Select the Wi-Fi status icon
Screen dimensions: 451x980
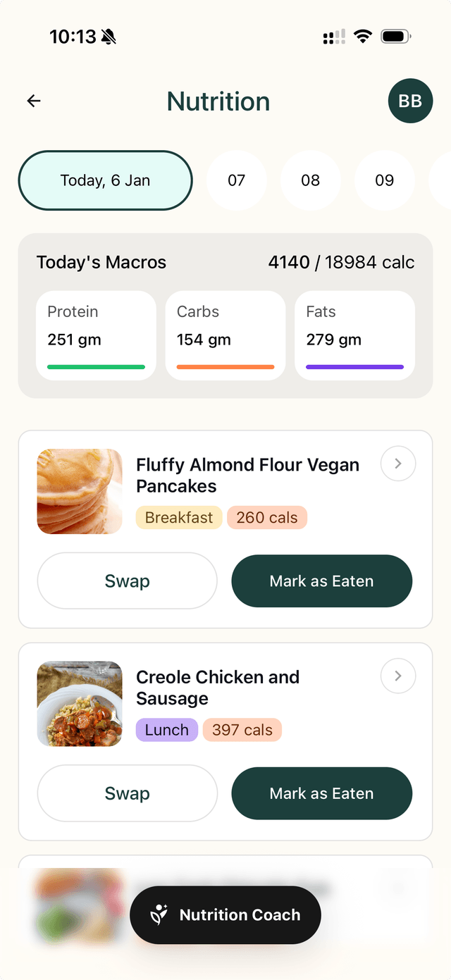coord(362,35)
